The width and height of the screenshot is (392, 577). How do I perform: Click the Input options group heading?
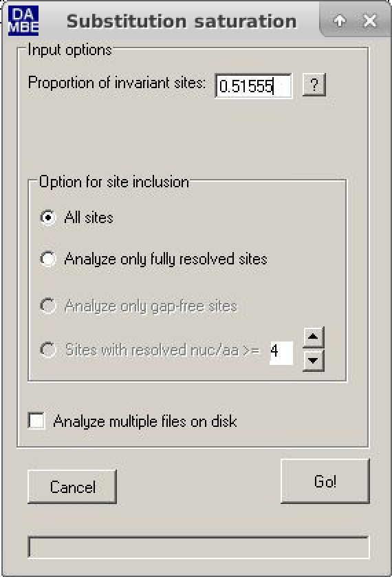[x=69, y=50]
